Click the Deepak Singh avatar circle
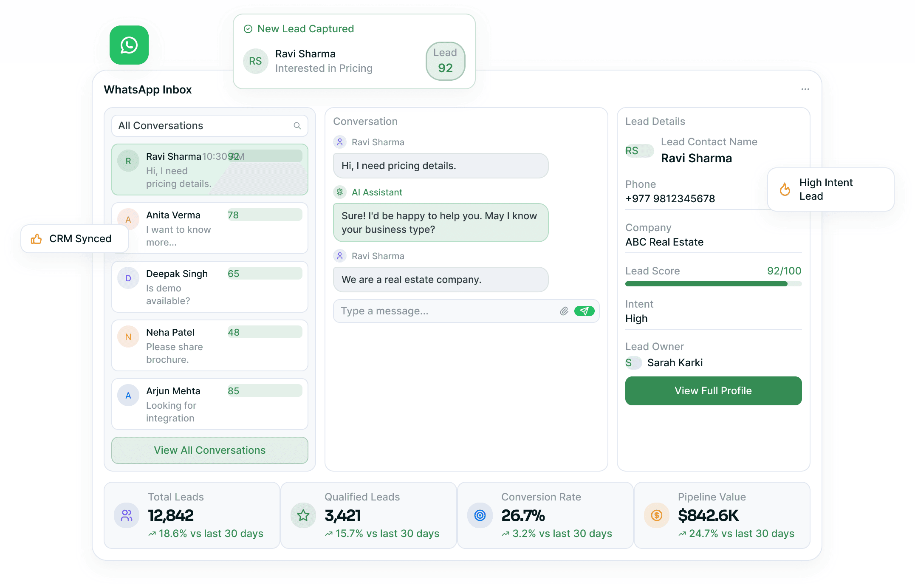 (x=128, y=278)
